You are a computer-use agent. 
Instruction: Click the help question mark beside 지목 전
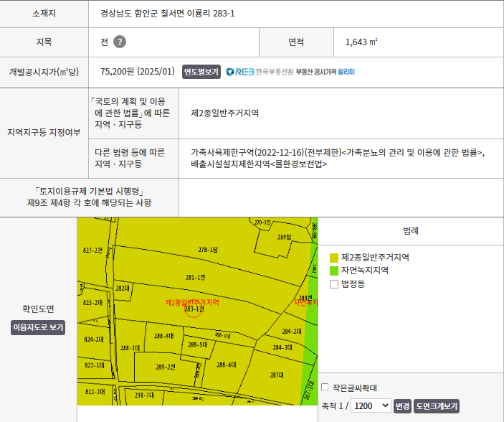tap(120, 42)
